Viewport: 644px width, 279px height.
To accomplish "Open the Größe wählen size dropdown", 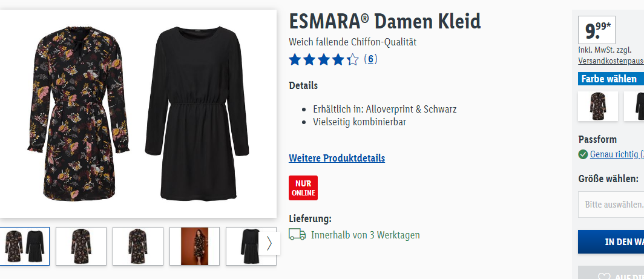I will 611,204.
